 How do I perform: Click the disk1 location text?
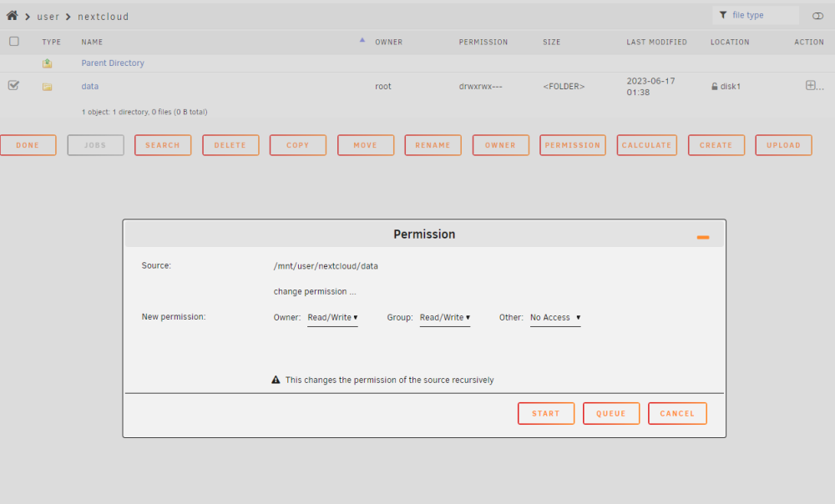(731, 86)
